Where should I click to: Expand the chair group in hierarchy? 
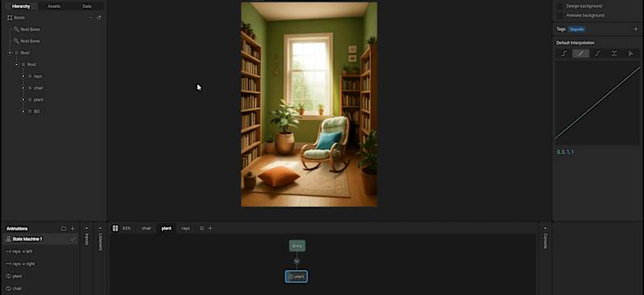tap(23, 88)
